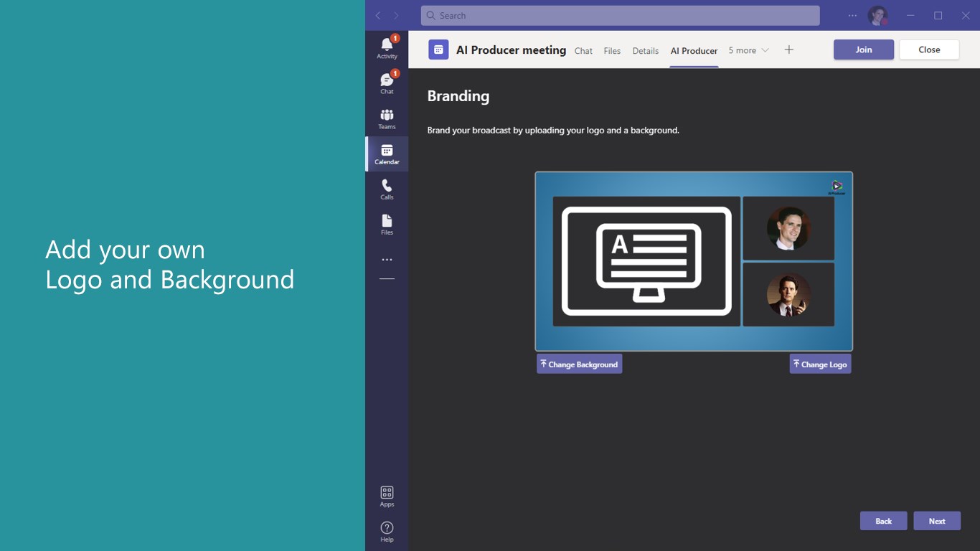Open the Calls section
Image resolution: width=980 pixels, height=551 pixels.
[x=387, y=189]
